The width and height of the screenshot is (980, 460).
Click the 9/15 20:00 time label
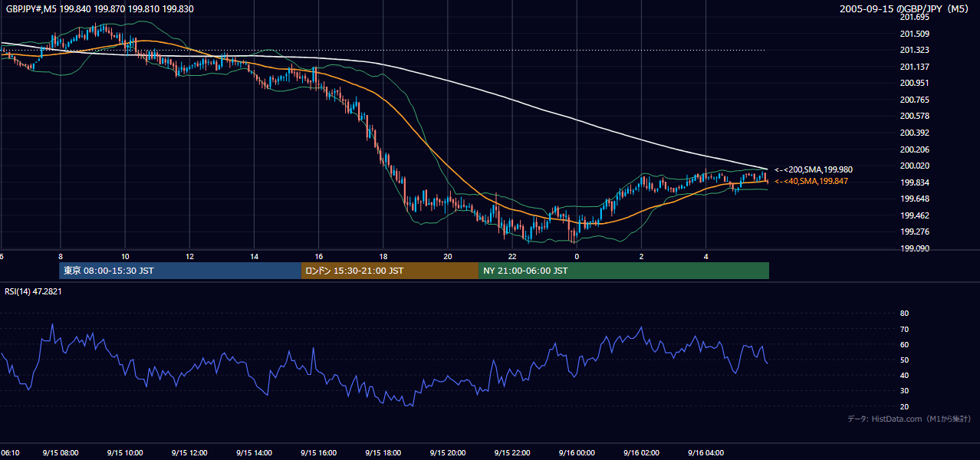447,453
